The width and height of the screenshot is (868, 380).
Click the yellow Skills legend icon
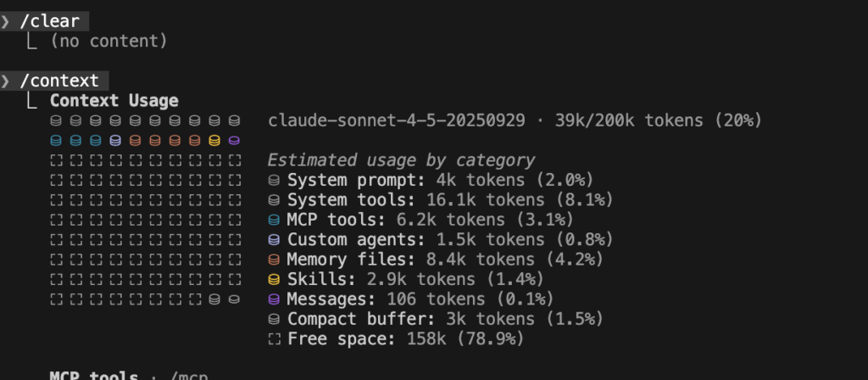point(274,279)
